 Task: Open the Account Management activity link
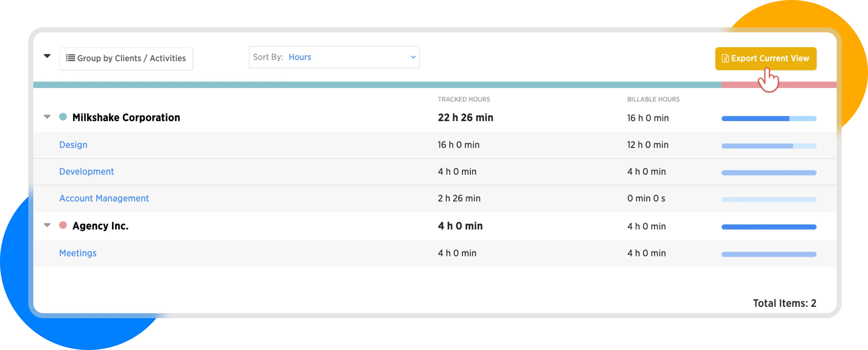(104, 198)
